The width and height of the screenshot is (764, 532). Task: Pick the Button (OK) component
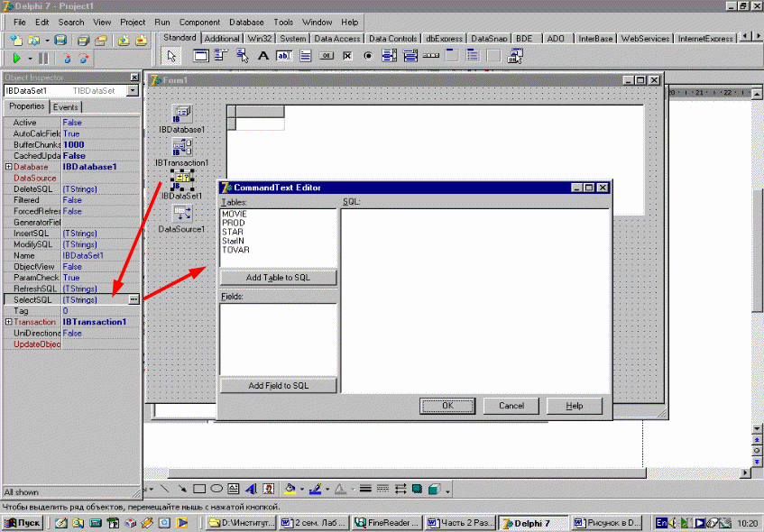click(x=327, y=56)
